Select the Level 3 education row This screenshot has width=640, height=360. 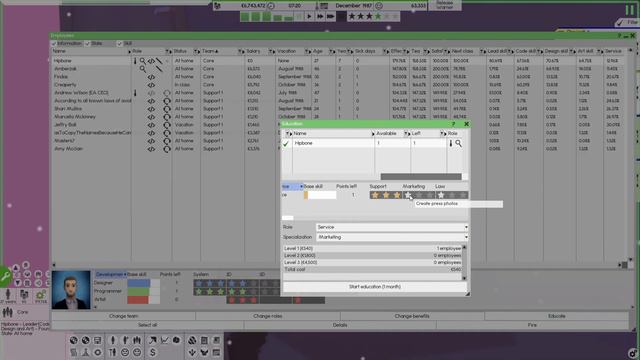pos(372,262)
